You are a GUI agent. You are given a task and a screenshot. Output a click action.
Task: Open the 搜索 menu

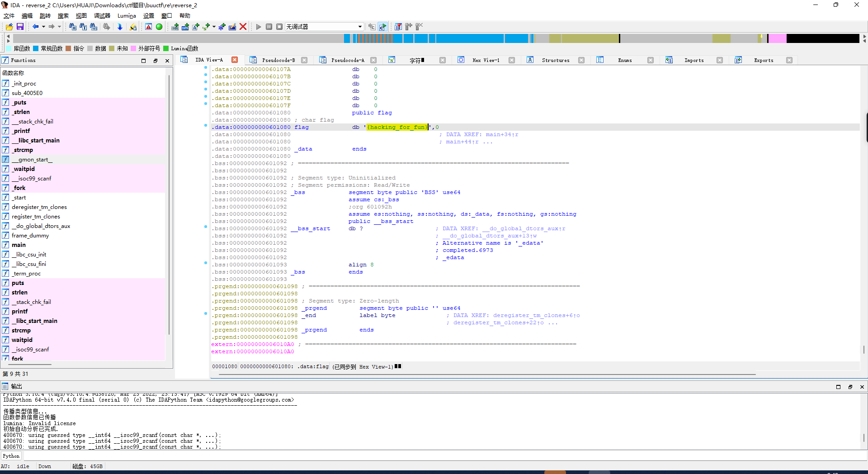click(x=63, y=16)
